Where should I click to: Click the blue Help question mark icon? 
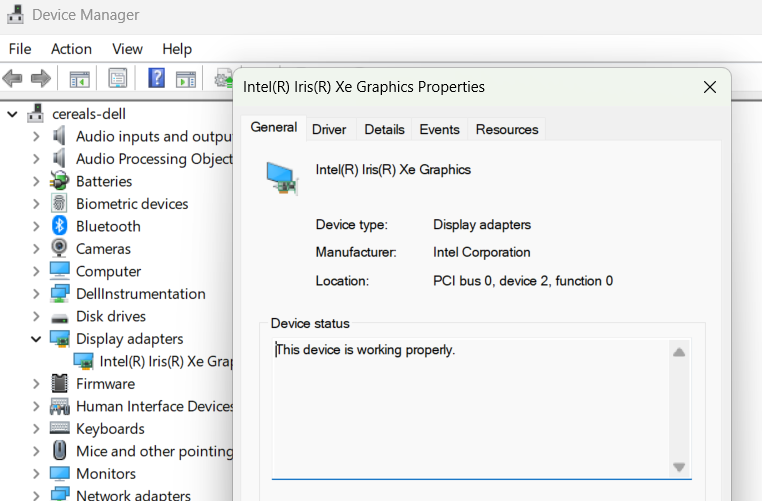[x=156, y=78]
